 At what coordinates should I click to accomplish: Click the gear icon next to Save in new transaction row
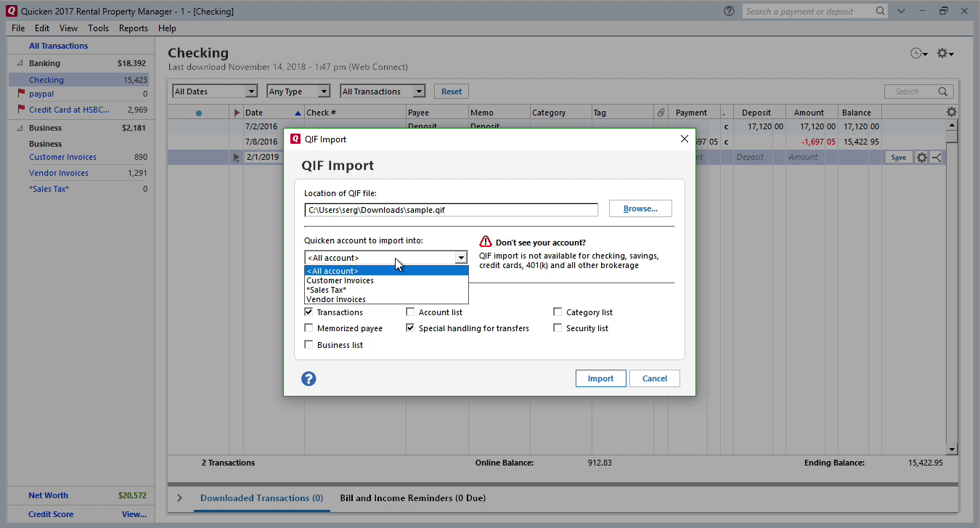click(x=921, y=157)
